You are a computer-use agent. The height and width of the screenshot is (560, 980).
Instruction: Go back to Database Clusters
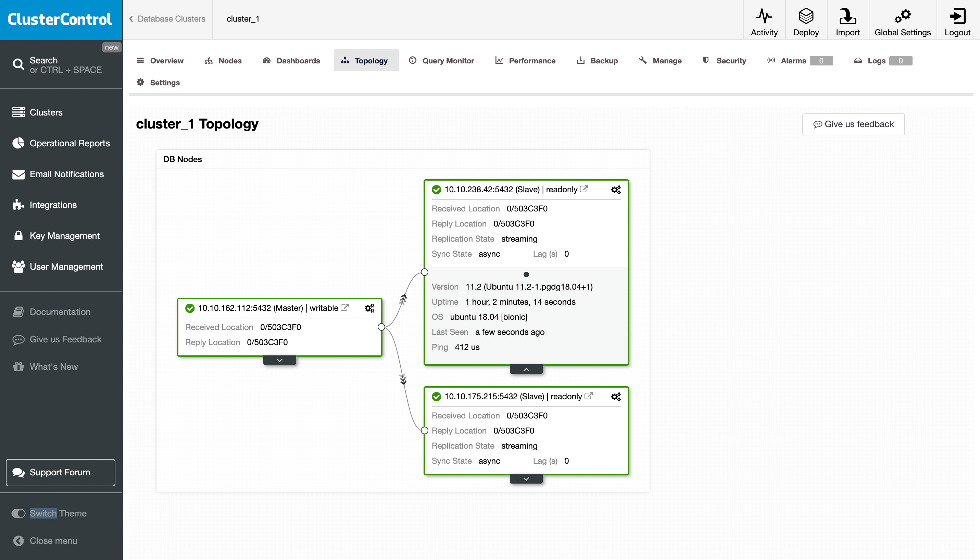(167, 19)
